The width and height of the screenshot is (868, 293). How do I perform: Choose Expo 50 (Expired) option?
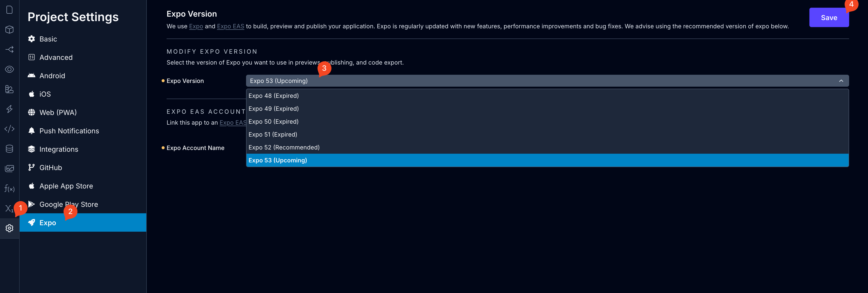[x=547, y=121]
